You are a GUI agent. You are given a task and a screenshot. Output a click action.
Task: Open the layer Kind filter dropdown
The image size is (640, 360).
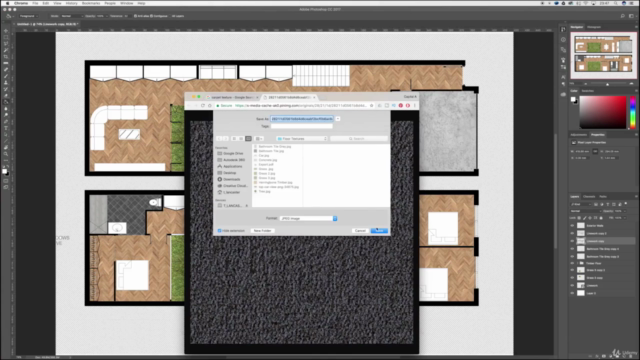(x=581, y=204)
